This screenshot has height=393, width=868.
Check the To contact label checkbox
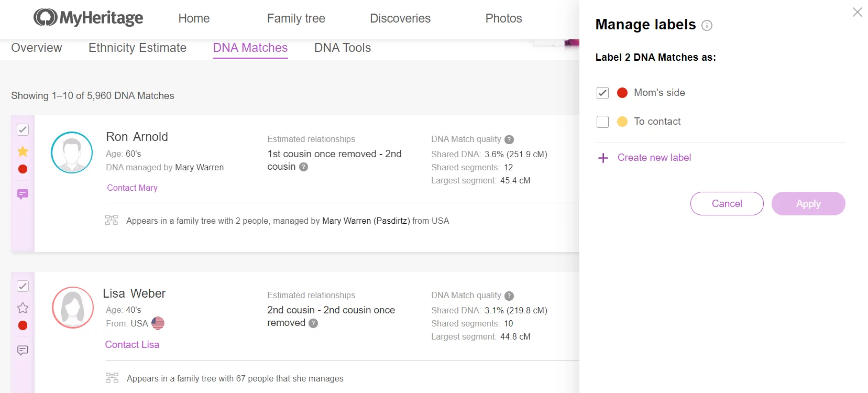[x=602, y=122]
